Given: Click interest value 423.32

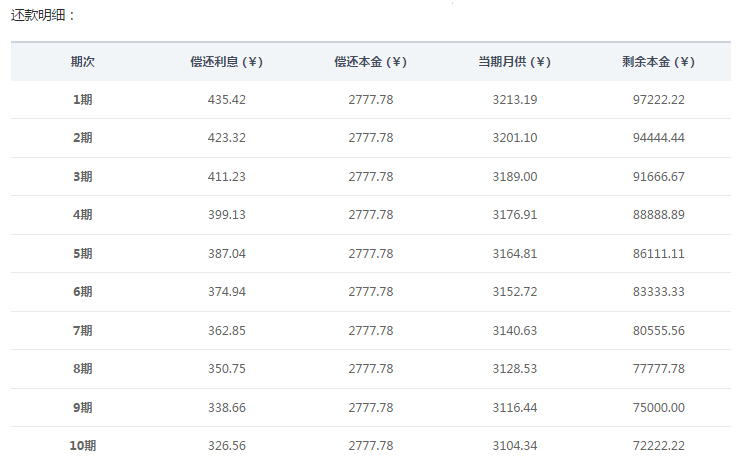Looking at the screenshot, I should (x=227, y=138).
